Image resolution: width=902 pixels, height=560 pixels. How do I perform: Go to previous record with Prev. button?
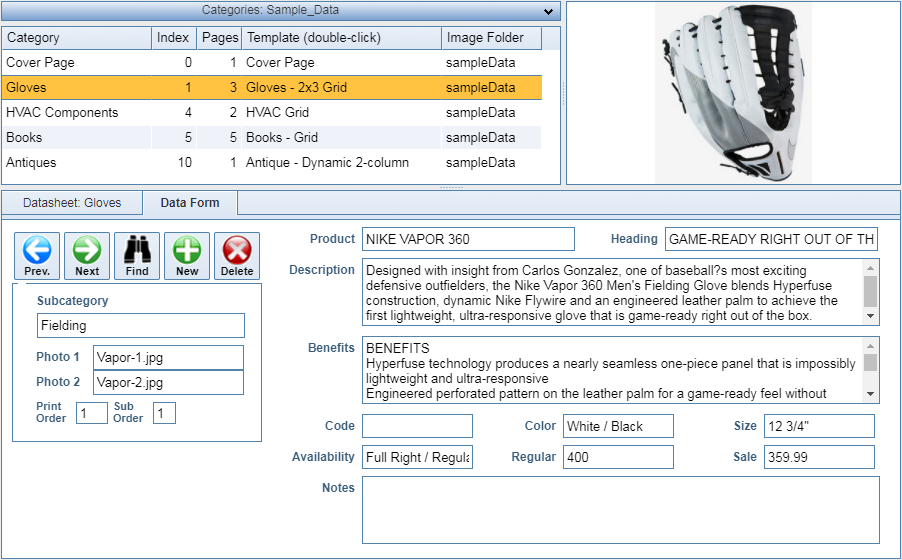[37, 255]
